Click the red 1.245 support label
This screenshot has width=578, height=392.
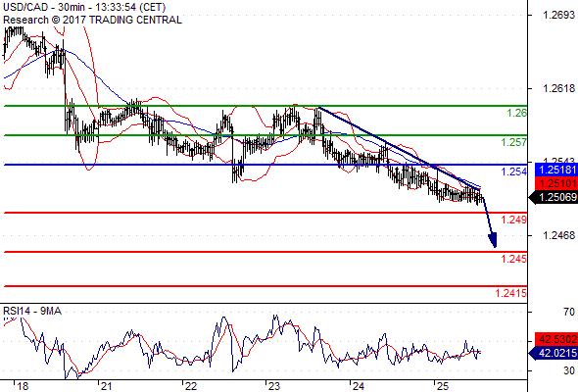[513, 259]
